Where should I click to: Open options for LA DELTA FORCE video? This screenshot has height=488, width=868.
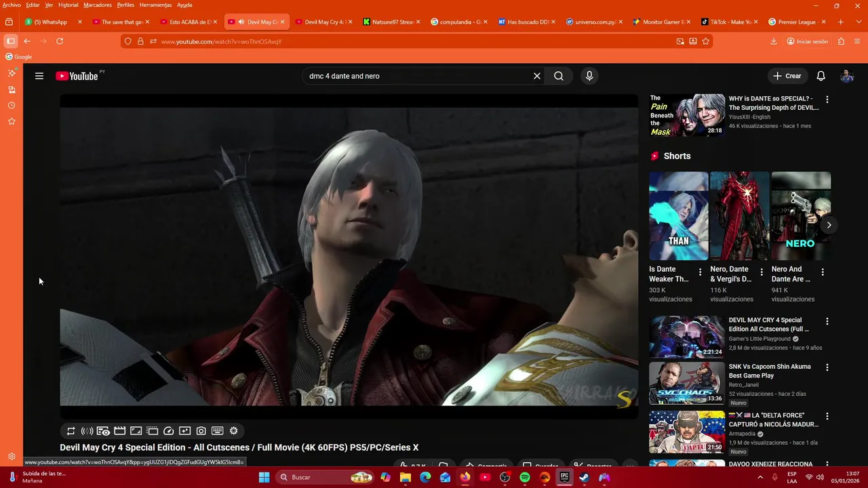(x=827, y=416)
